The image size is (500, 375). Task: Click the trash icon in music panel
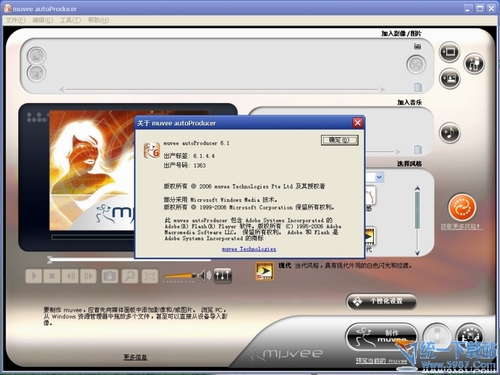pyautogui.click(x=418, y=149)
